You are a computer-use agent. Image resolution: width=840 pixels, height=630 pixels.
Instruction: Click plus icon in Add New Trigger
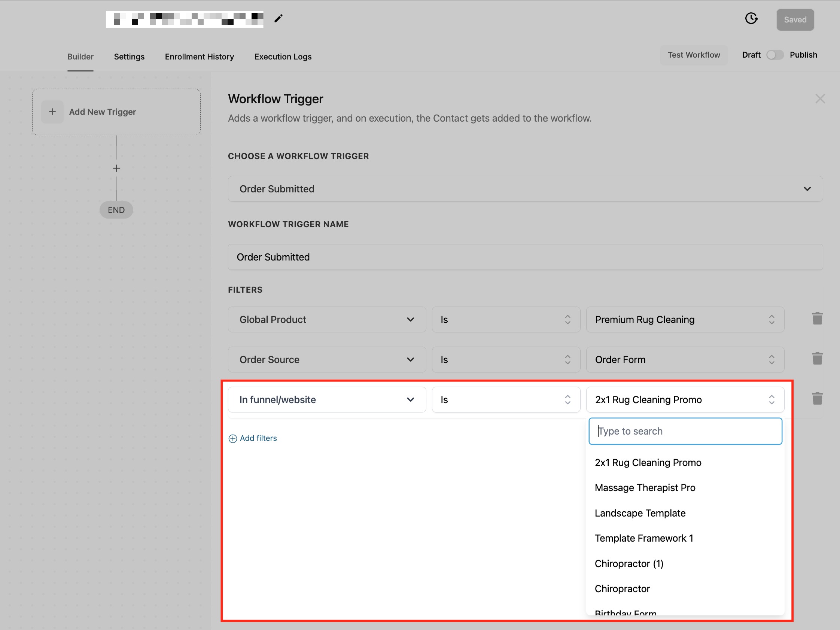click(52, 112)
